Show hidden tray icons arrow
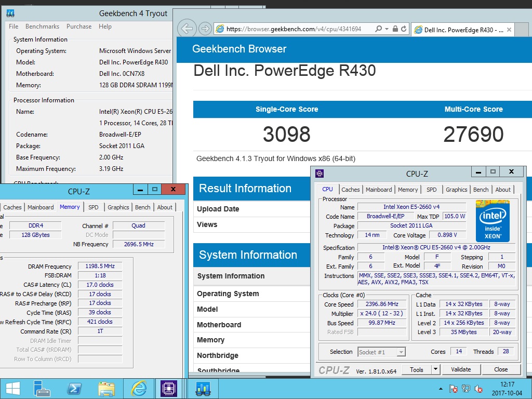Screen dimensions: 532x399 pyautogui.click(x=441, y=389)
